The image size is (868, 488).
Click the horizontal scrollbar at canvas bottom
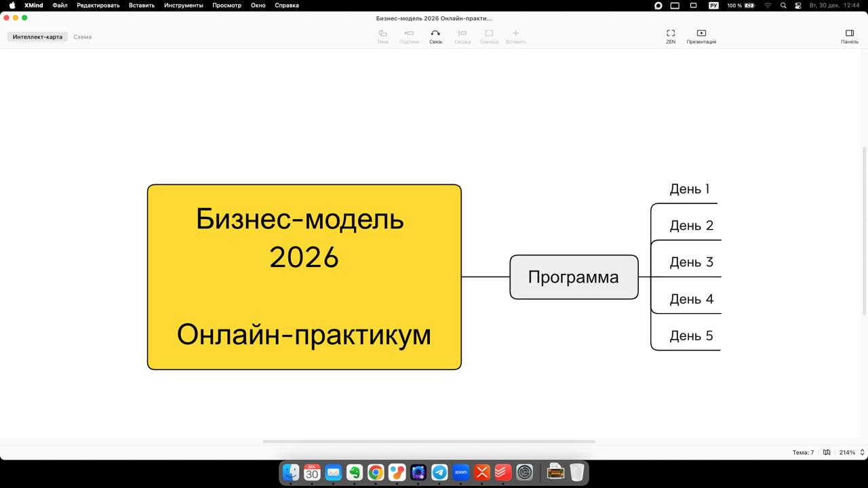click(x=429, y=441)
